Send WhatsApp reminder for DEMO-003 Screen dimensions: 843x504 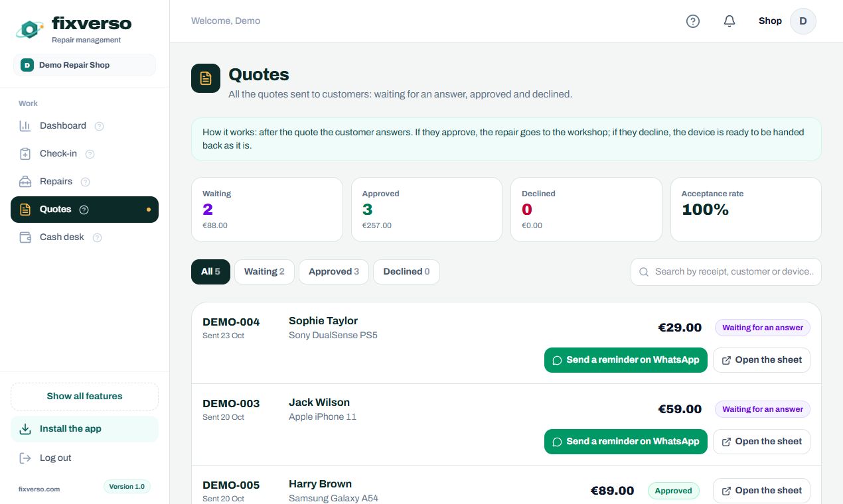tap(626, 442)
